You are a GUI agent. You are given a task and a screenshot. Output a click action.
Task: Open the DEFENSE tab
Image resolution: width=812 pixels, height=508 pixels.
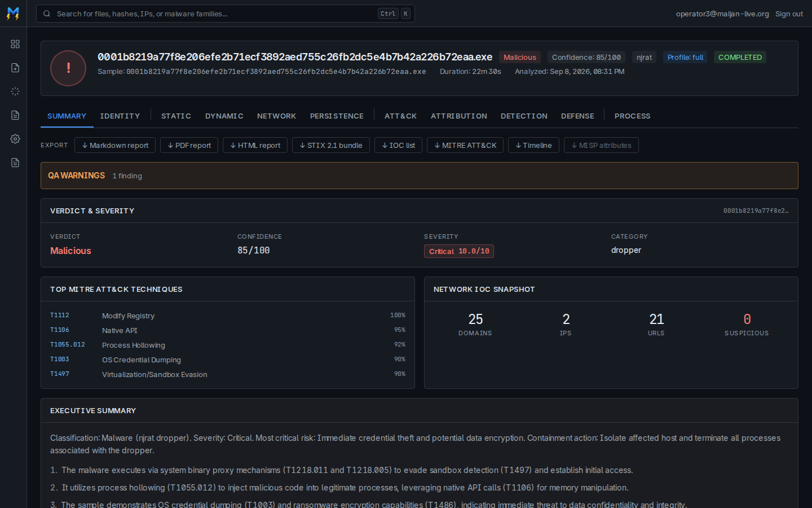tap(577, 116)
